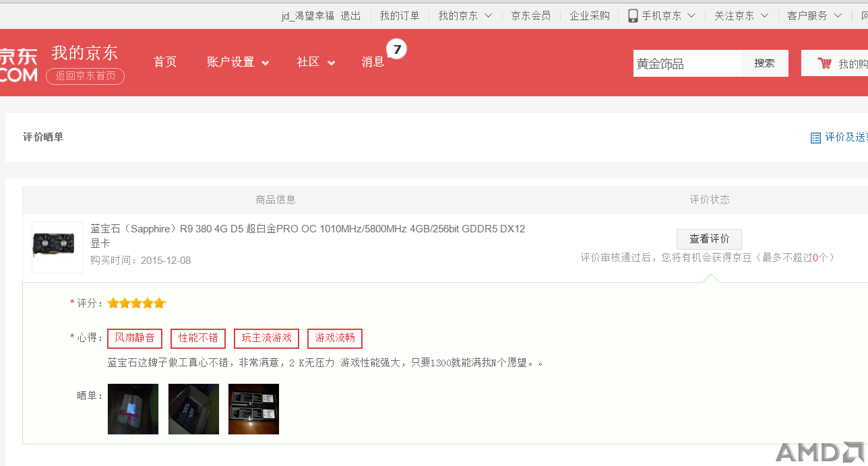Select the 风扇静音 tag
The height and width of the screenshot is (466, 868).
click(x=135, y=338)
